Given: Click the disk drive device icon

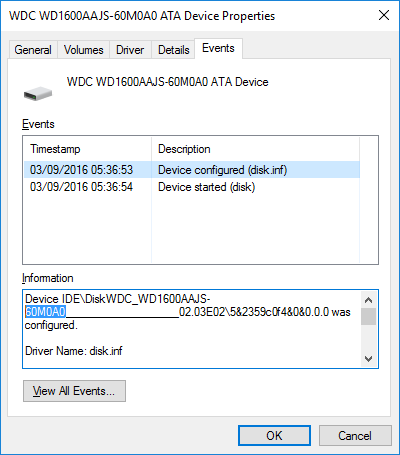Looking at the screenshot, I should click(x=38, y=93).
